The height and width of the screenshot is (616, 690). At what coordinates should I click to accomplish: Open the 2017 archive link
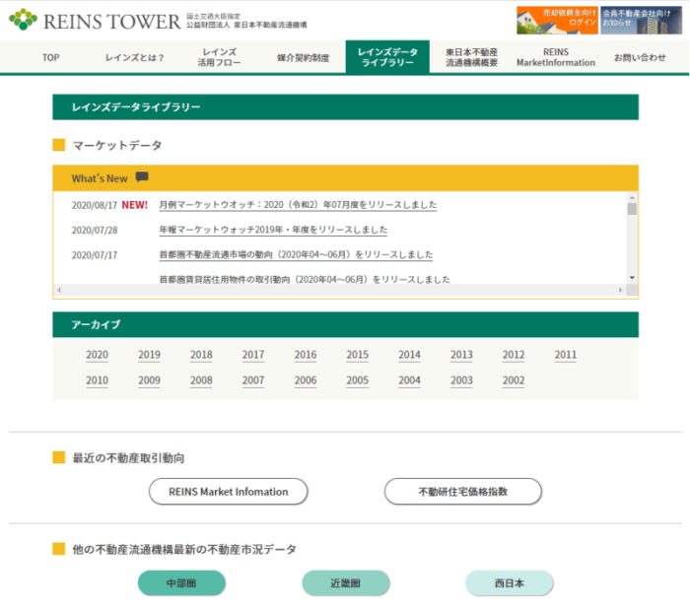click(253, 355)
